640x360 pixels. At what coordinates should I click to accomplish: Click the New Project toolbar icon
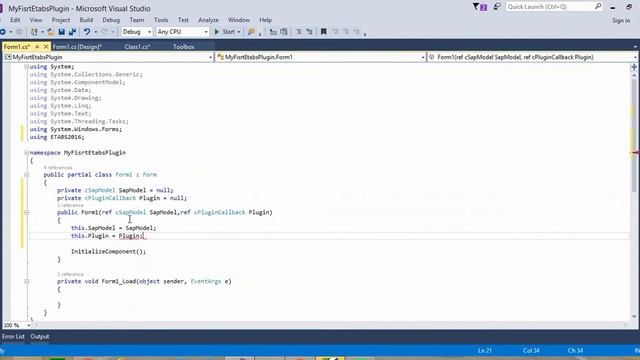tap(34, 32)
